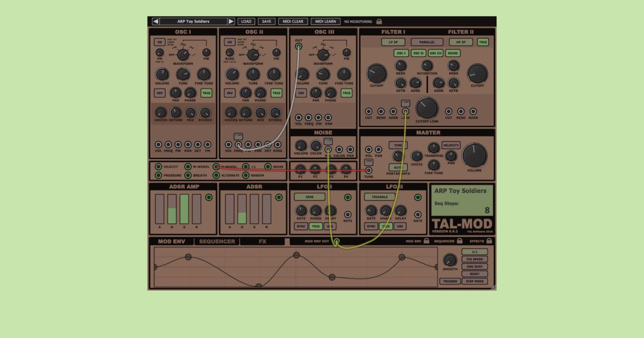Click the CUTOFF LINK knob
The width and height of the screenshot is (644, 338).
[x=427, y=108]
